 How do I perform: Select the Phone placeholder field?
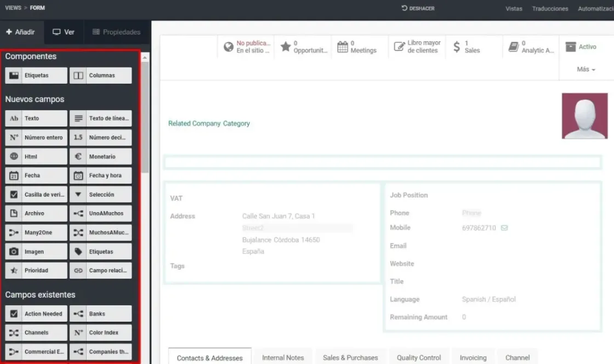coord(471,213)
